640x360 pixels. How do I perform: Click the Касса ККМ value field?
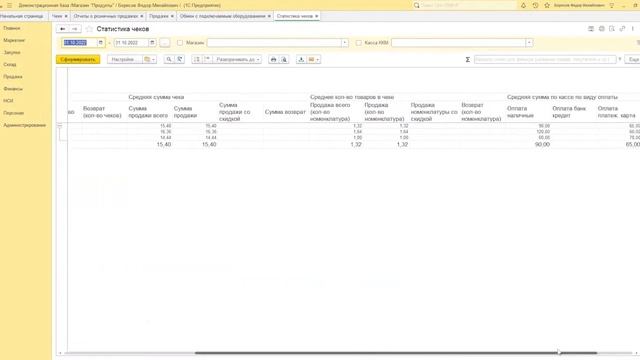[459, 42]
